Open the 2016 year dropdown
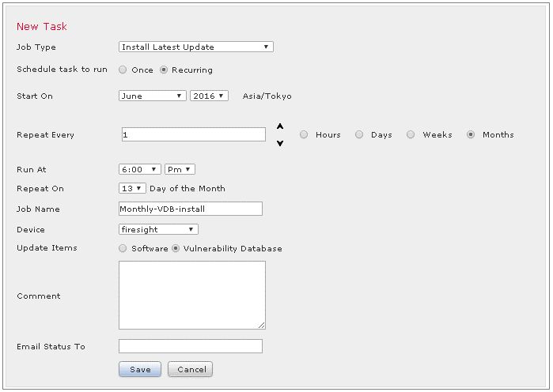 [209, 96]
